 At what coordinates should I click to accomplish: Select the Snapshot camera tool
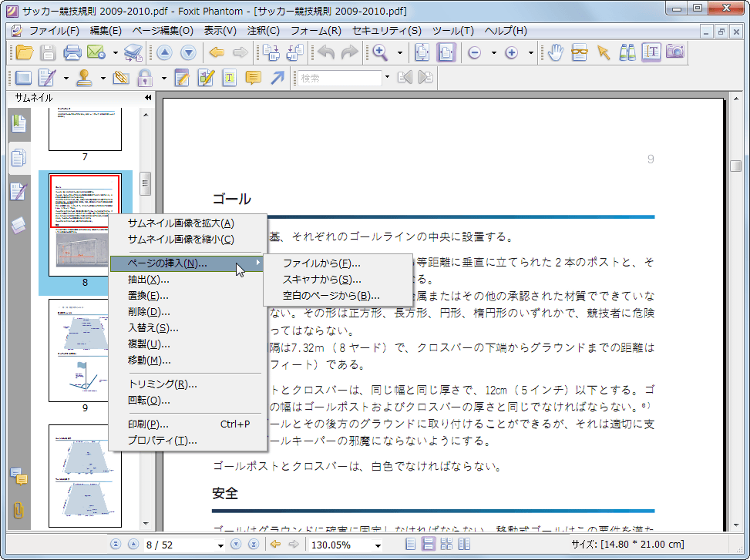point(675,52)
